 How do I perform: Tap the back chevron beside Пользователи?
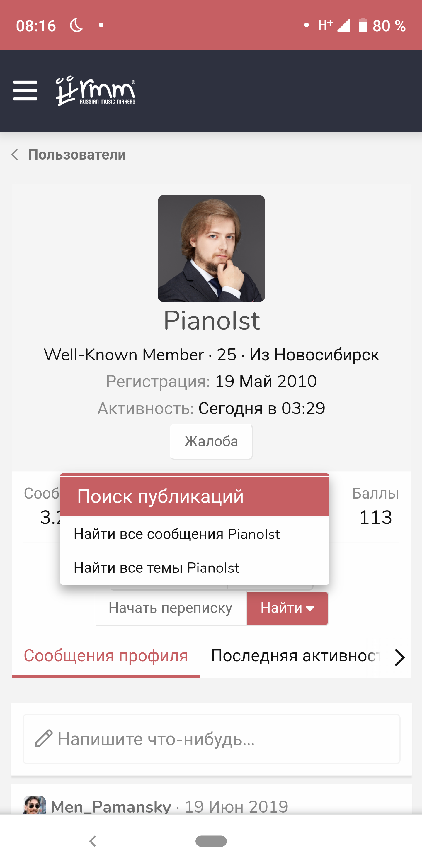[x=15, y=155]
